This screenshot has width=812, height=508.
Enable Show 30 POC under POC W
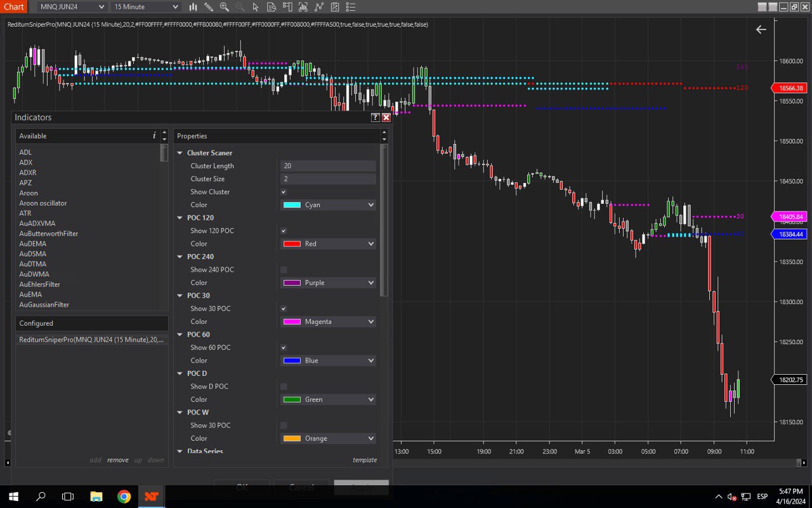coord(284,425)
